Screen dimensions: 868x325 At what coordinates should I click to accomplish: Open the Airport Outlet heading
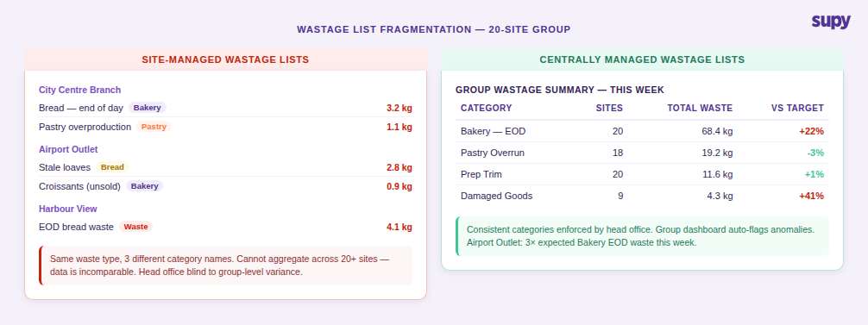[x=68, y=149]
